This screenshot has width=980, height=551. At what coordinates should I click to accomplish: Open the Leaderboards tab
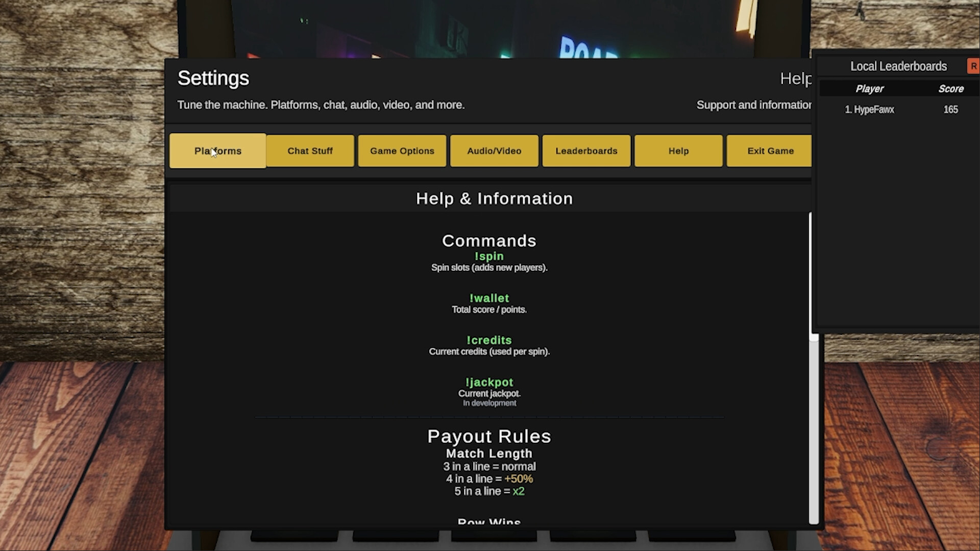(x=585, y=151)
